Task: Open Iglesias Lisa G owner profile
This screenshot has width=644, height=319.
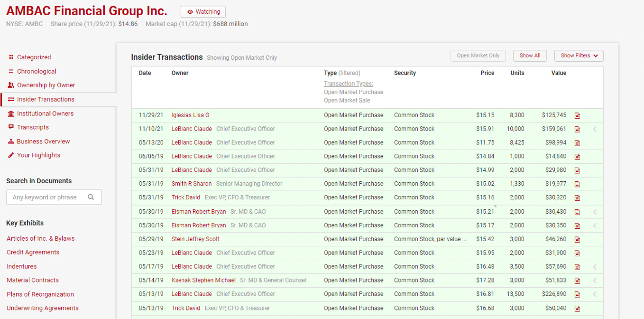Action: tap(190, 115)
